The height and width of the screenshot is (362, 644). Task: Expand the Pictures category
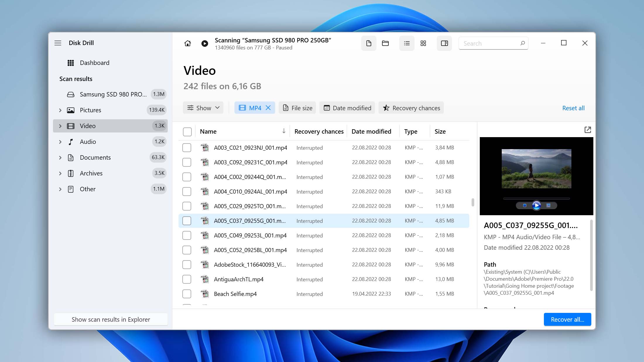(60, 110)
